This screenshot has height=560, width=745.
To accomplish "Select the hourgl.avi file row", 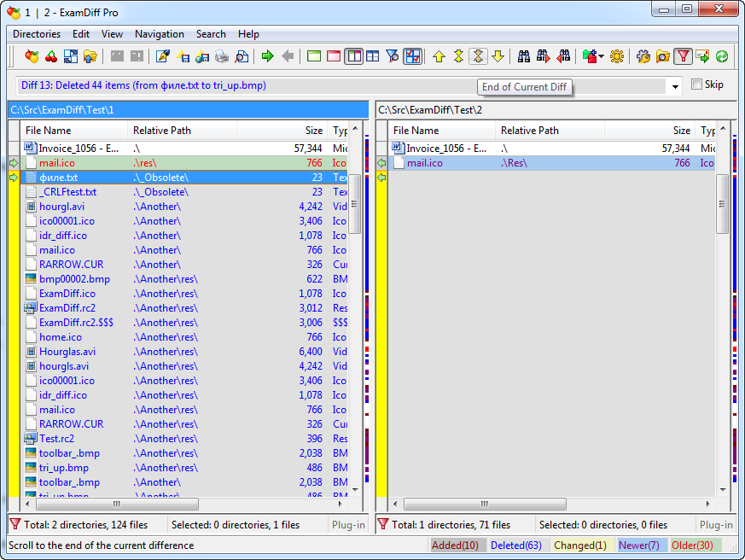I will pos(185,207).
